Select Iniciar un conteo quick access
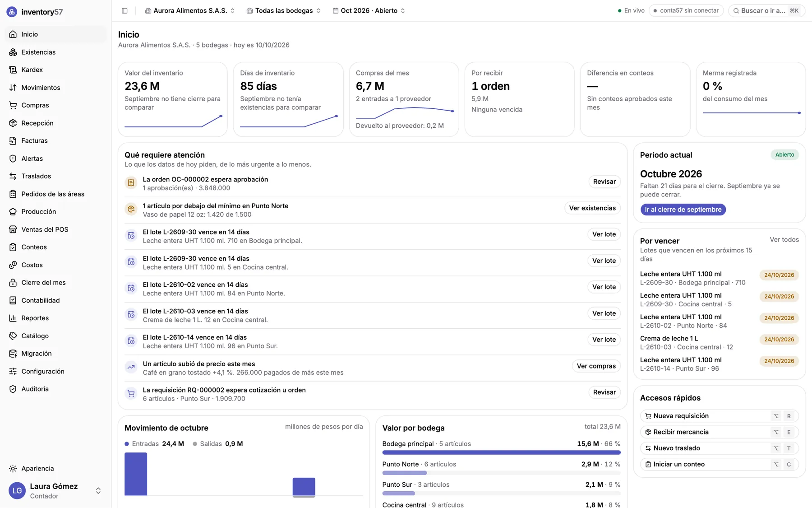 [719, 464]
